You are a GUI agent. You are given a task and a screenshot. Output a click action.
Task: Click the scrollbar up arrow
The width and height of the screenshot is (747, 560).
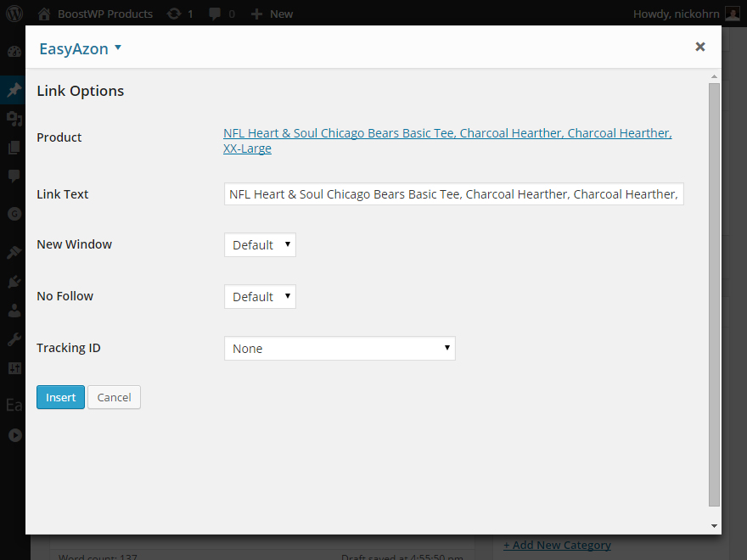[x=714, y=76]
